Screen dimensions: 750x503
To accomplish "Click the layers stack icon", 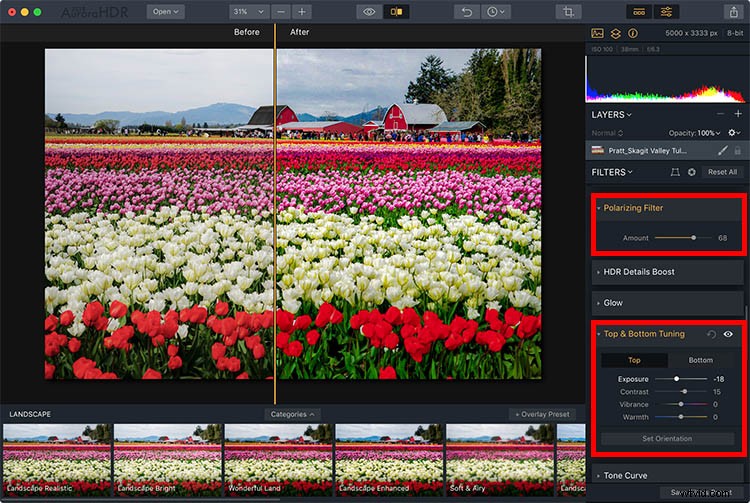I will [x=616, y=33].
